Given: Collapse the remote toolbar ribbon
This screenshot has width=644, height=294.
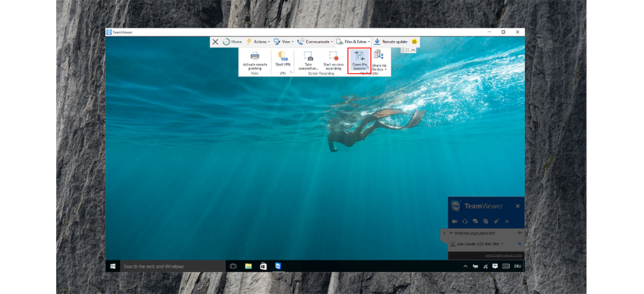Looking at the screenshot, I should (414, 50).
